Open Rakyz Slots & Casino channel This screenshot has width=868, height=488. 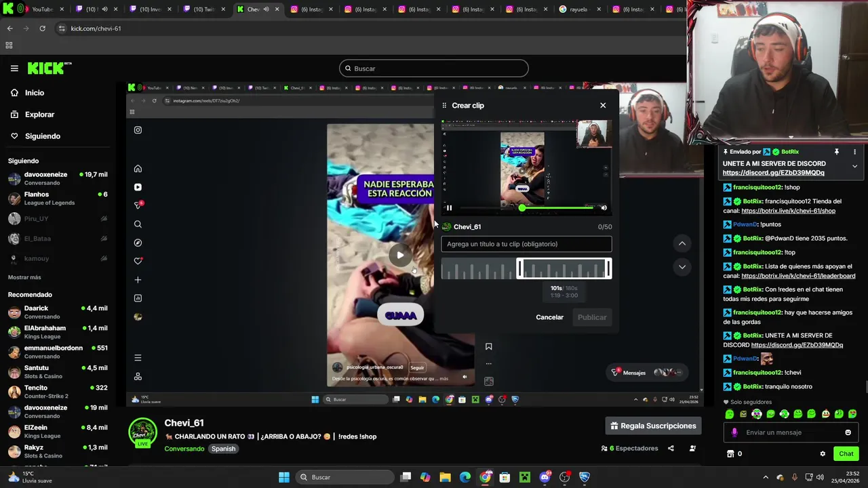58,451
